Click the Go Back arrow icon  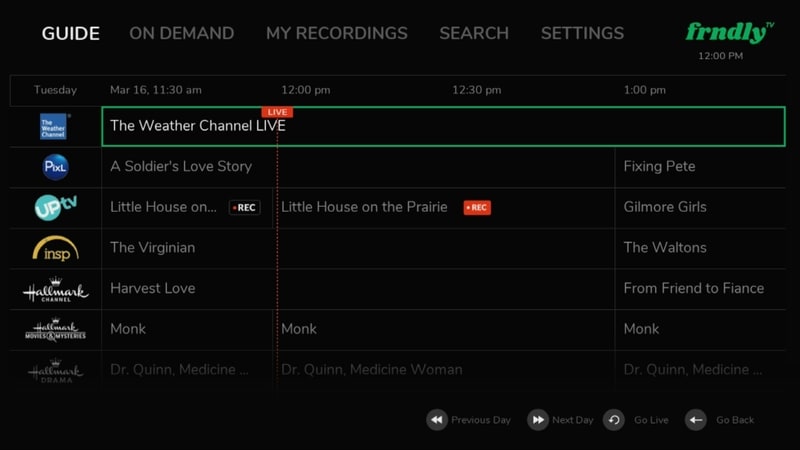click(695, 420)
